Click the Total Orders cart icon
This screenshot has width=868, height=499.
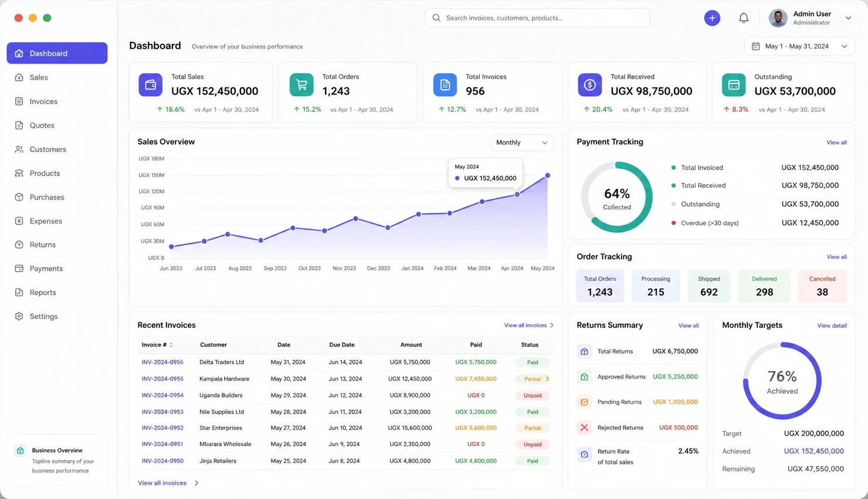coord(301,85)
